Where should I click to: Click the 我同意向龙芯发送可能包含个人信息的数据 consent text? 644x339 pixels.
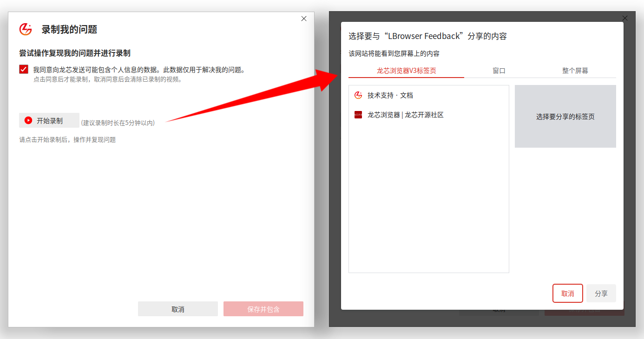click(139, 70)
